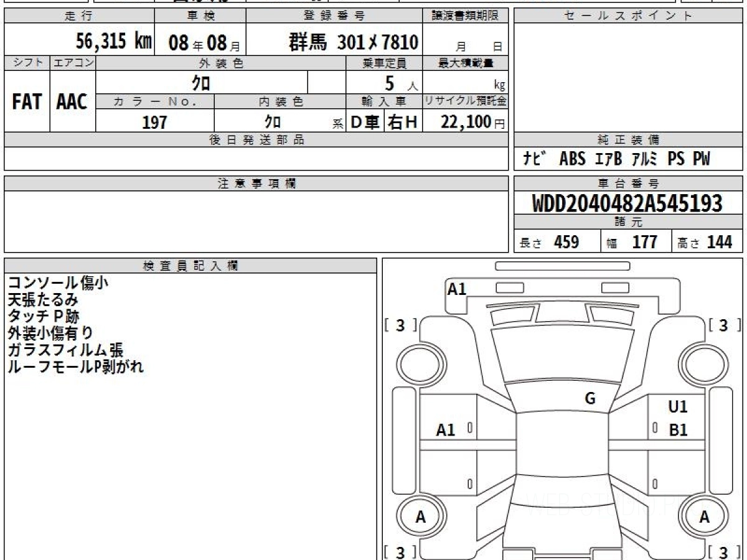
Task: Select the 車台番号 header
Action: [628, 184]
